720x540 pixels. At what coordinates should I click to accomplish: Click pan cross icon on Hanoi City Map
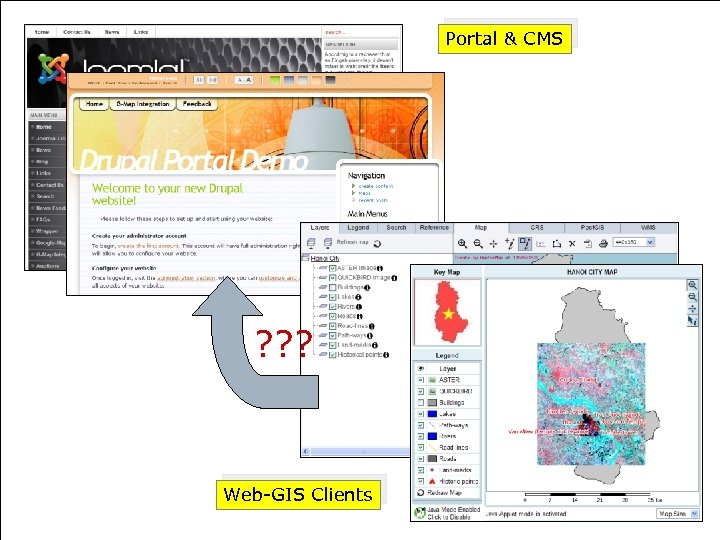click(692, 309)
